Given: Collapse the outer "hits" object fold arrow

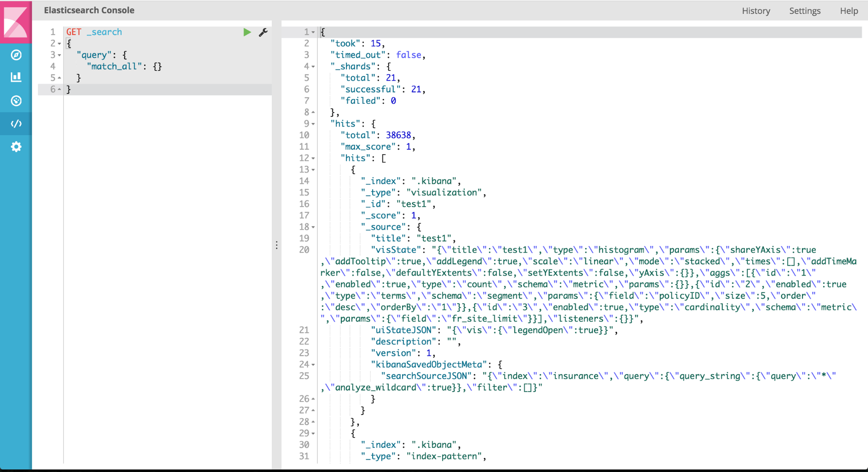Looking at the screenshot, I should coord(313,124).
